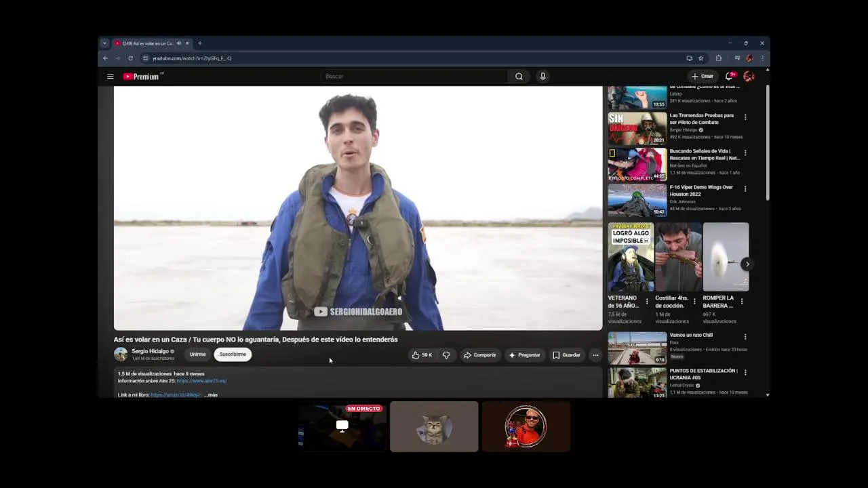Image resolution: width=868 pixels, height=488 pixels.
Task: Click the Erik Johnston channel name
Action: click(x=682, y=201)
